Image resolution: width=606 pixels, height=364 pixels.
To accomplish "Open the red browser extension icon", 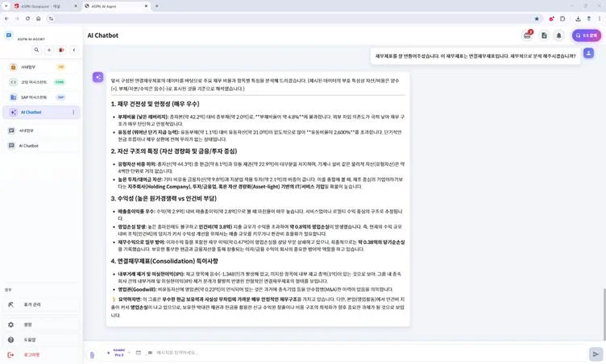I will click(x=551, y=19).
